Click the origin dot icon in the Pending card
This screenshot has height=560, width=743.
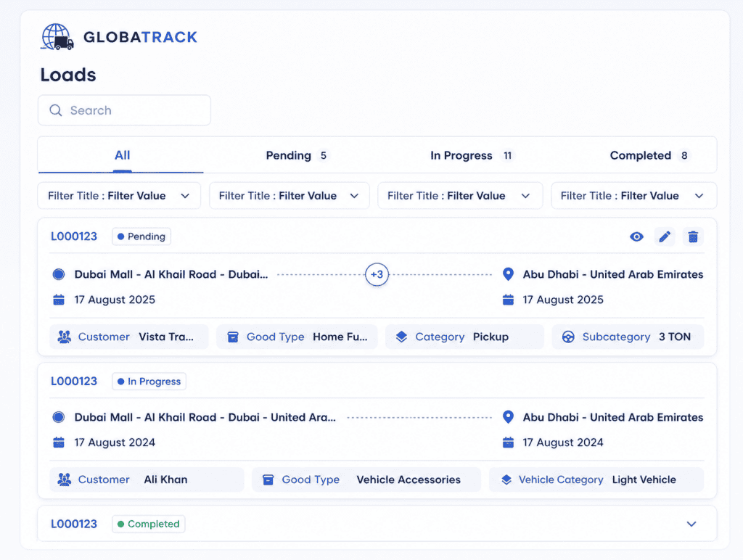(59, 274)
